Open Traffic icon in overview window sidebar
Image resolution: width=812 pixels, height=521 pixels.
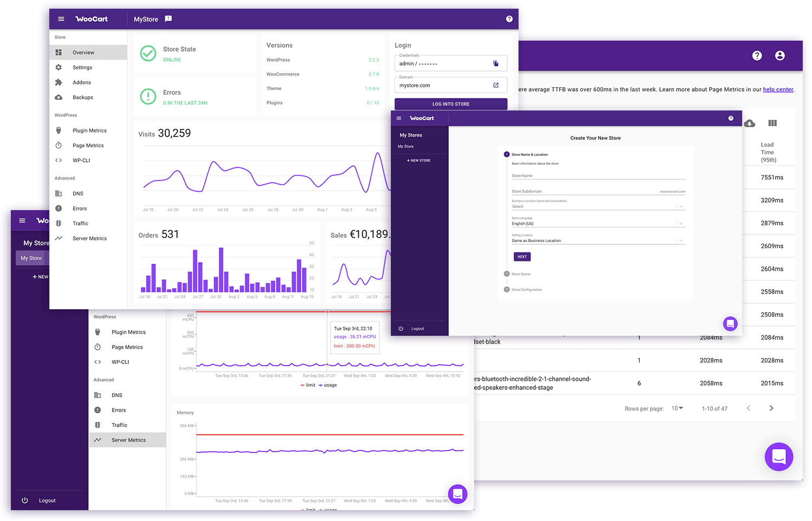coord(58,223)
